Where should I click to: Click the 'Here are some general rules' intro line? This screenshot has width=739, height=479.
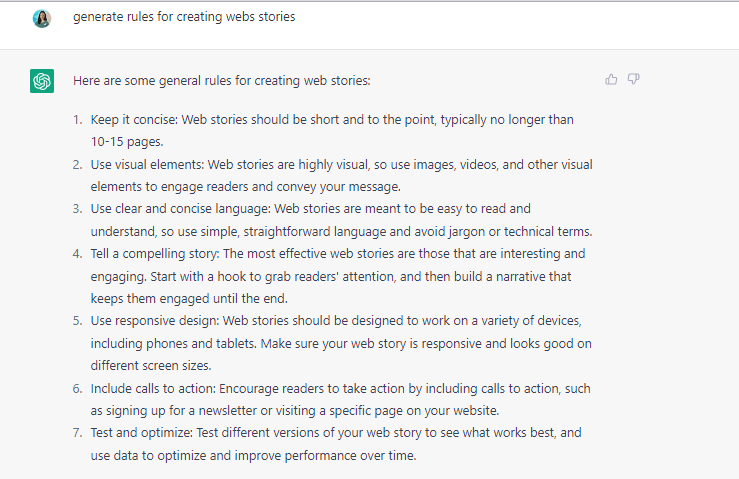(x=222, y=81)
